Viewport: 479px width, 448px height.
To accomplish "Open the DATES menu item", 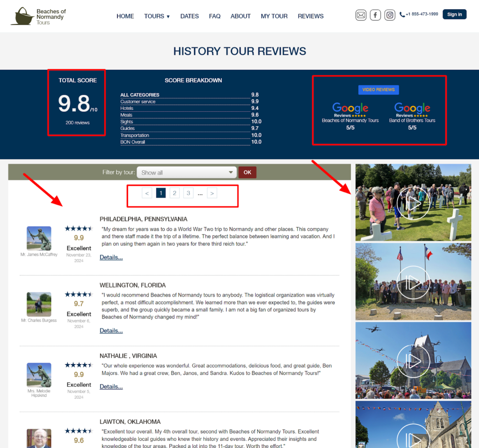I will pyautogui.click(x=189, y=16).
